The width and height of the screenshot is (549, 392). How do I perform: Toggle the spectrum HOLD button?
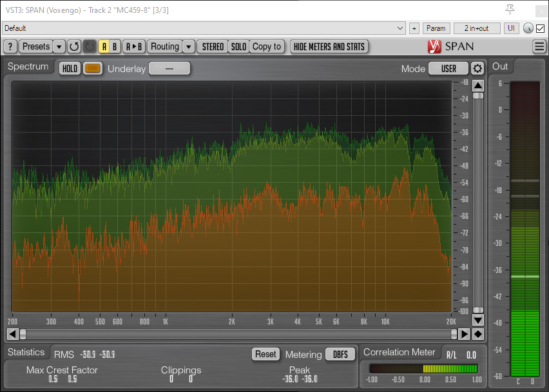click(70, 69)
